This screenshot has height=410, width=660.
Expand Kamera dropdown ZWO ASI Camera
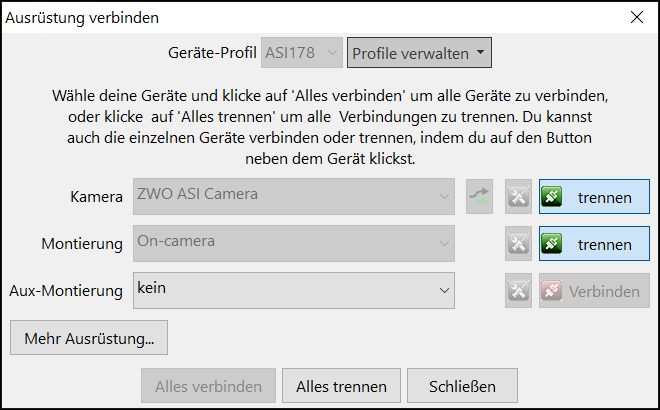[294, 197]
